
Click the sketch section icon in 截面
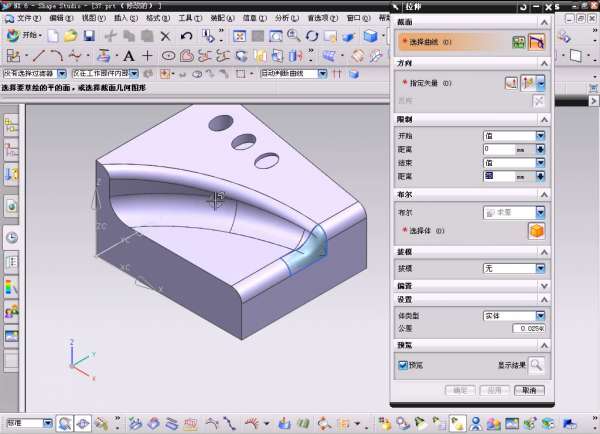coord(519,42)
